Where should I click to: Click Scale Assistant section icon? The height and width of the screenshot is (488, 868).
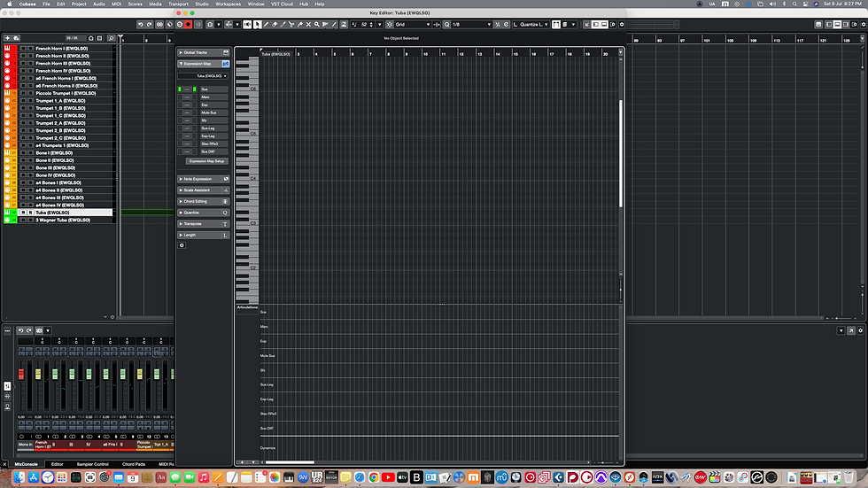point(225,190)
